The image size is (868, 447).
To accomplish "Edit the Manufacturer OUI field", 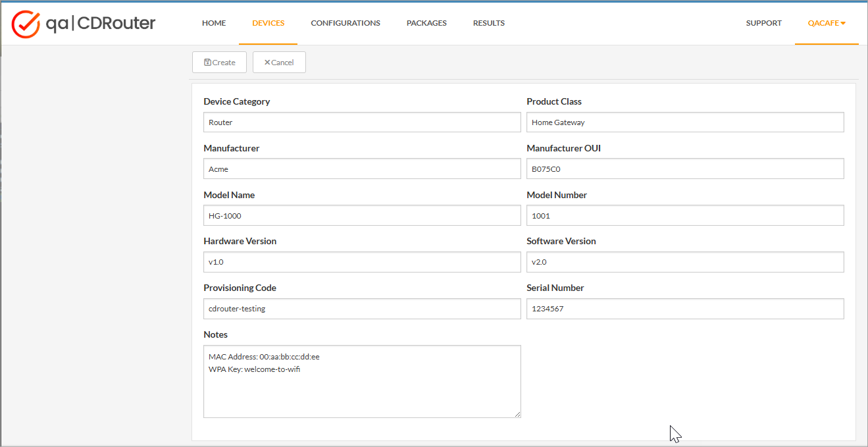I will (685, 169).
